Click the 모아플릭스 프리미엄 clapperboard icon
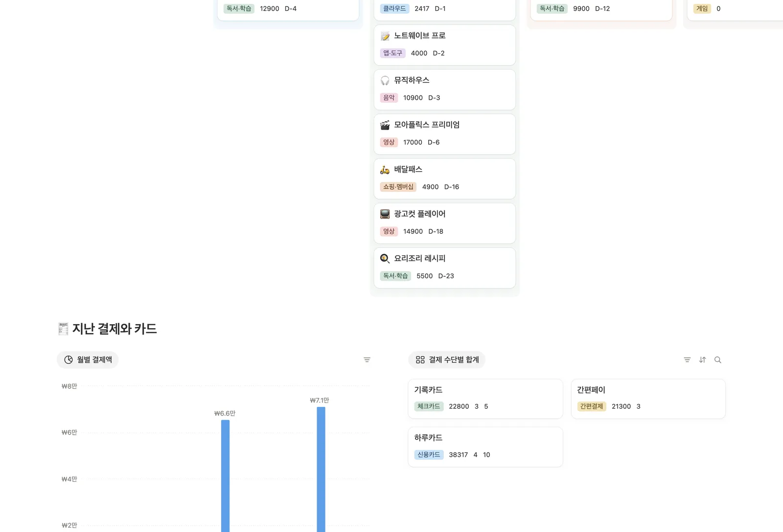783x532 pixels. pos(385,125)
